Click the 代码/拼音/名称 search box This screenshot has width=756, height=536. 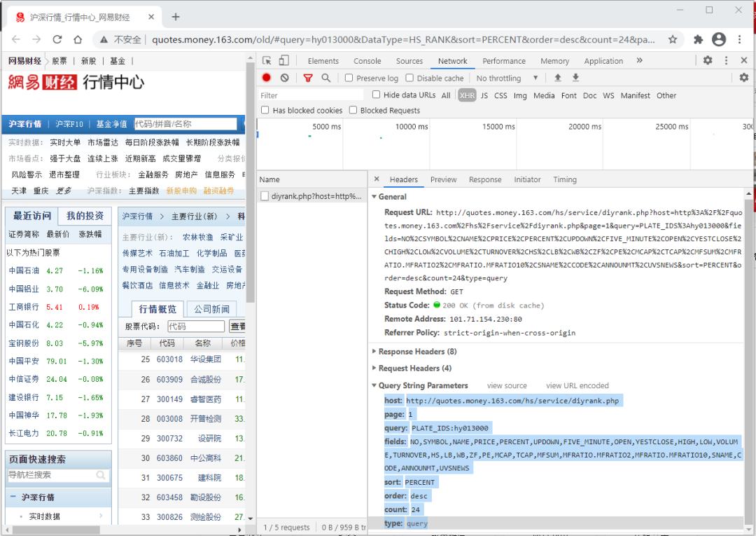(x=185, y=124)
